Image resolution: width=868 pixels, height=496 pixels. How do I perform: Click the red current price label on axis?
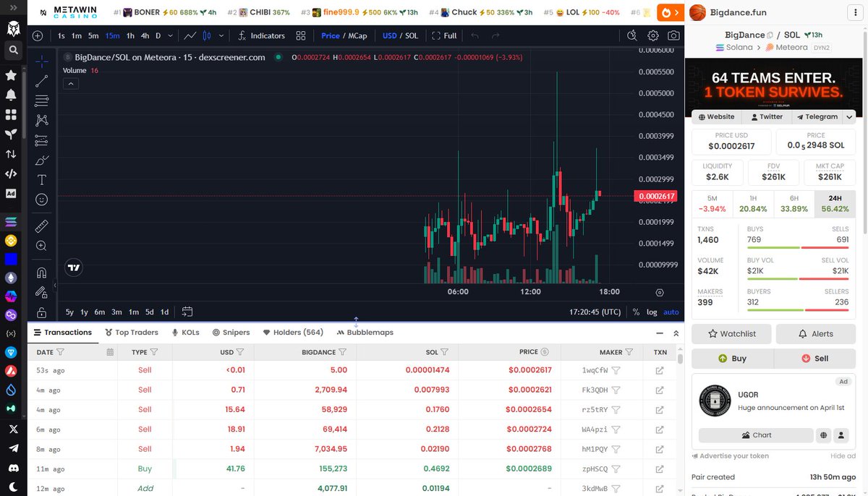coord(656,196)
